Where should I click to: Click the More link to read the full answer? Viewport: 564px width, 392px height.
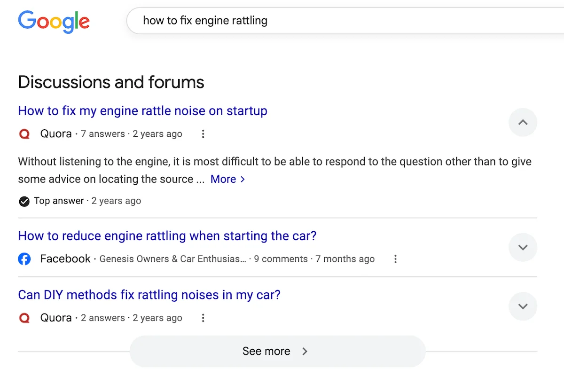(x=225, y=179)
